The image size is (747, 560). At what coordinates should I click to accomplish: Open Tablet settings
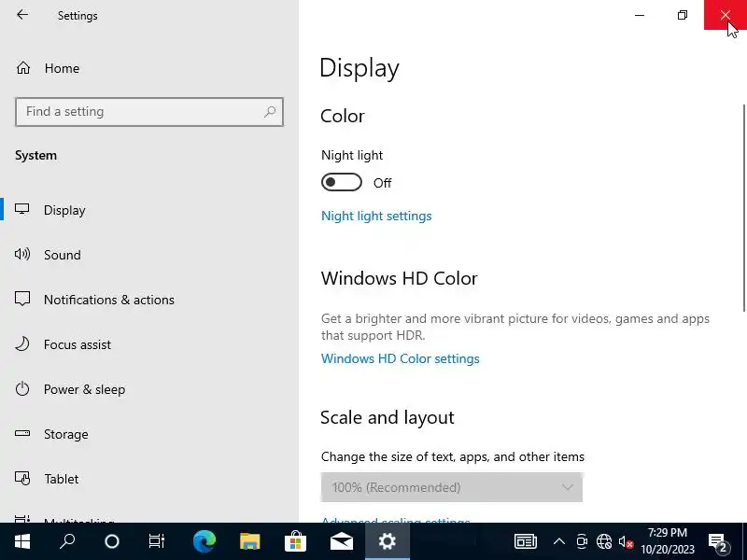point(149,478)
